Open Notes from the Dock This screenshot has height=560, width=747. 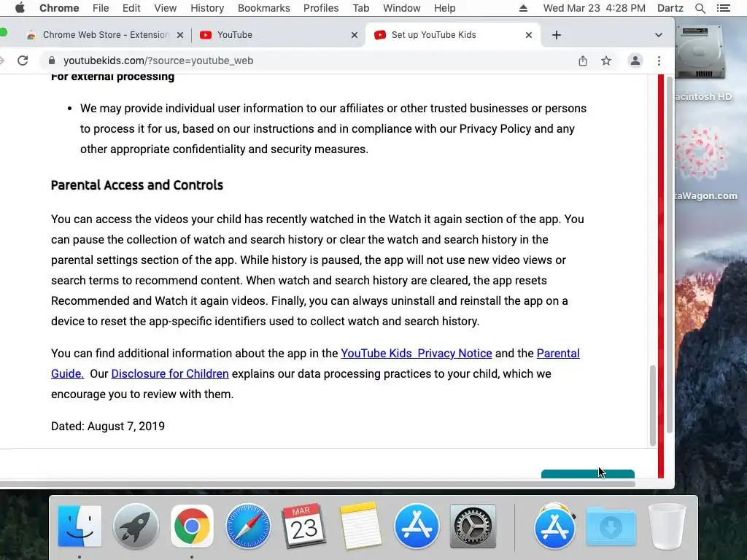[x=360, y=526]
